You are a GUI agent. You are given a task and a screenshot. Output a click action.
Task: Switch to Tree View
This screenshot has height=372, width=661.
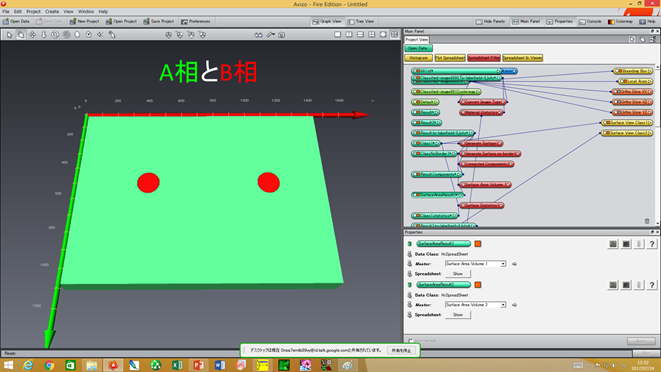361,21
